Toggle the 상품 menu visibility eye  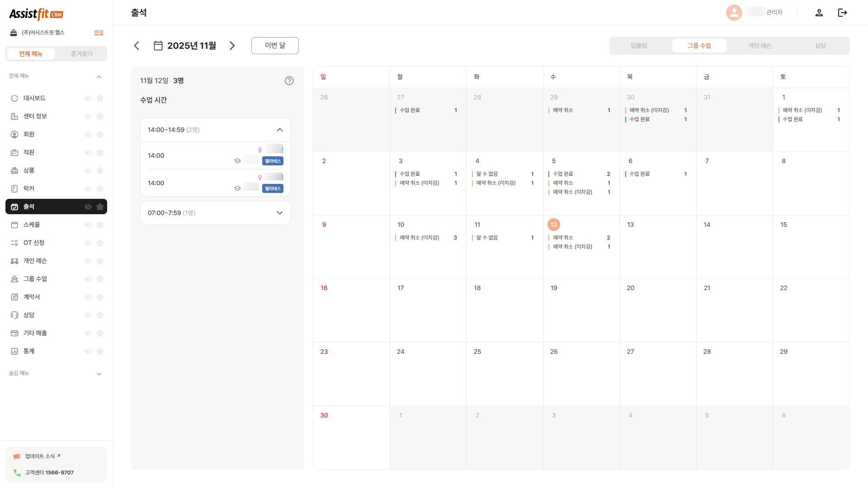pyautogui.click(x=88, y=170)
